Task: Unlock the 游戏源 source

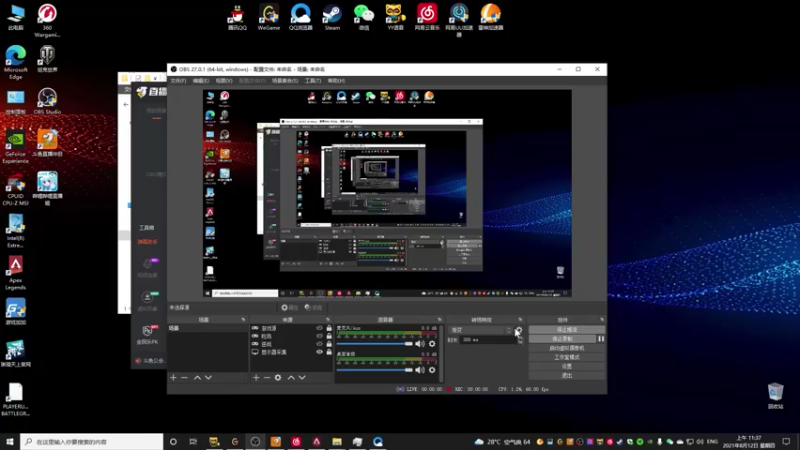Action: 329,328
